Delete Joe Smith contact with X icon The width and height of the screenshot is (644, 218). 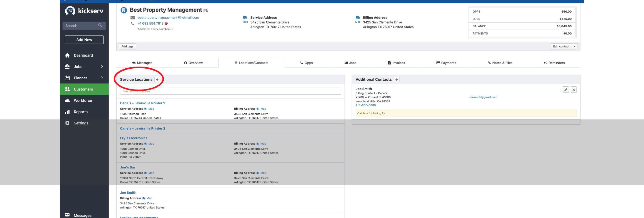point(574,90)
